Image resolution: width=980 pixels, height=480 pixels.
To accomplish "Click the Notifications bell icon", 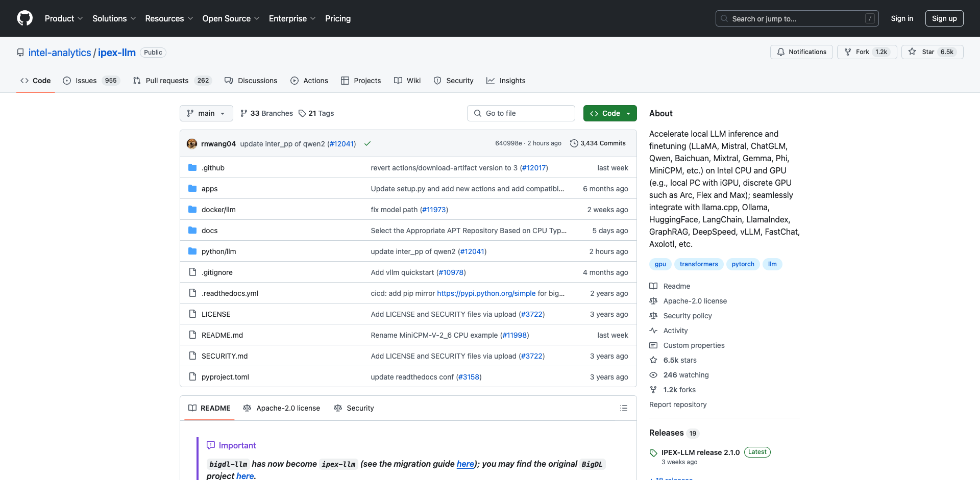I will [781, 52].
